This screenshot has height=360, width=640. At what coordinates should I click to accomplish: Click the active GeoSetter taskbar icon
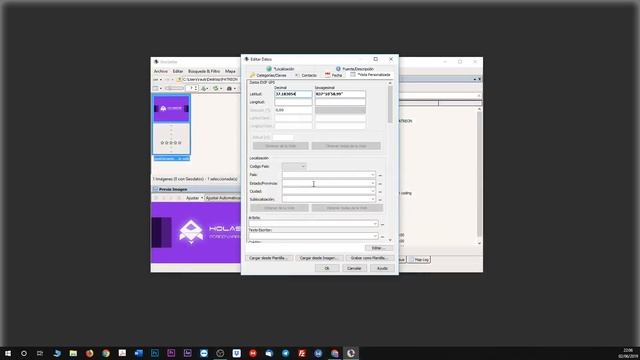tap(351, 353)
